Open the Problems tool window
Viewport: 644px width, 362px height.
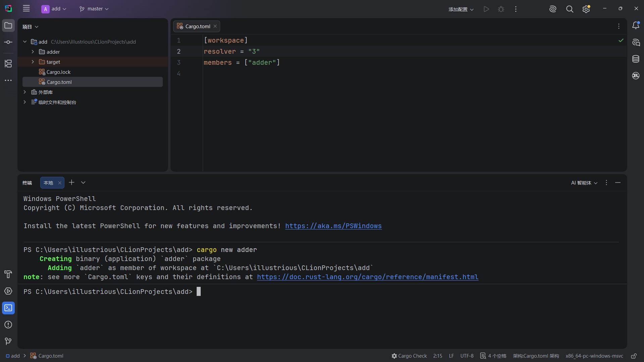(x=8, y=325)
